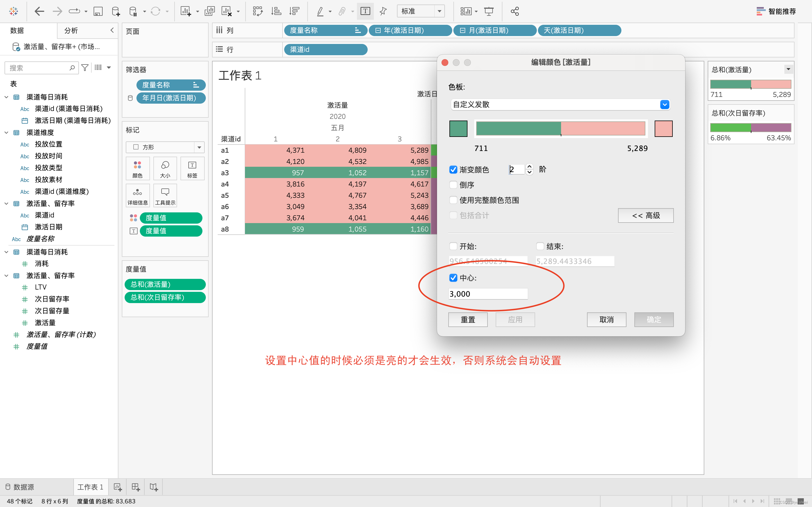This screenshot has width=812, height=507.
Task: Click the new dashboard tab icon
Action: coord(136,487)
